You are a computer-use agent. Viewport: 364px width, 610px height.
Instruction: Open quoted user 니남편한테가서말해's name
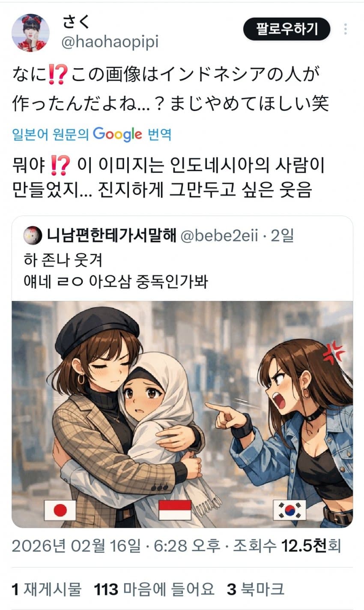point(111,235)
